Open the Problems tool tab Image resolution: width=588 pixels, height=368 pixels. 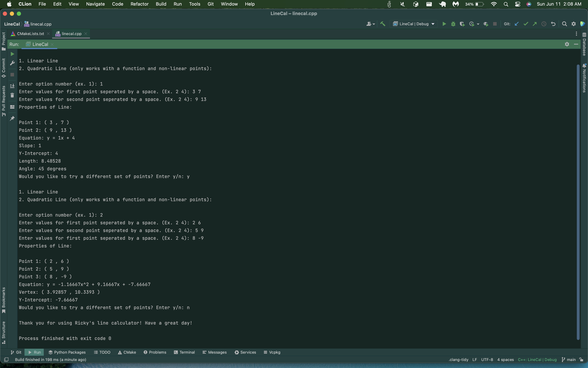(155, 352)
